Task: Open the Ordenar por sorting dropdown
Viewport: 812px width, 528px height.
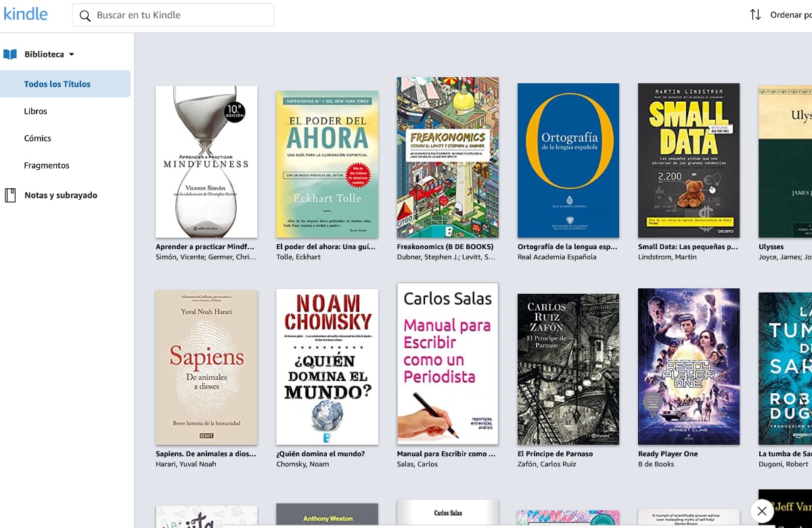Action: (x=788, y=14)
